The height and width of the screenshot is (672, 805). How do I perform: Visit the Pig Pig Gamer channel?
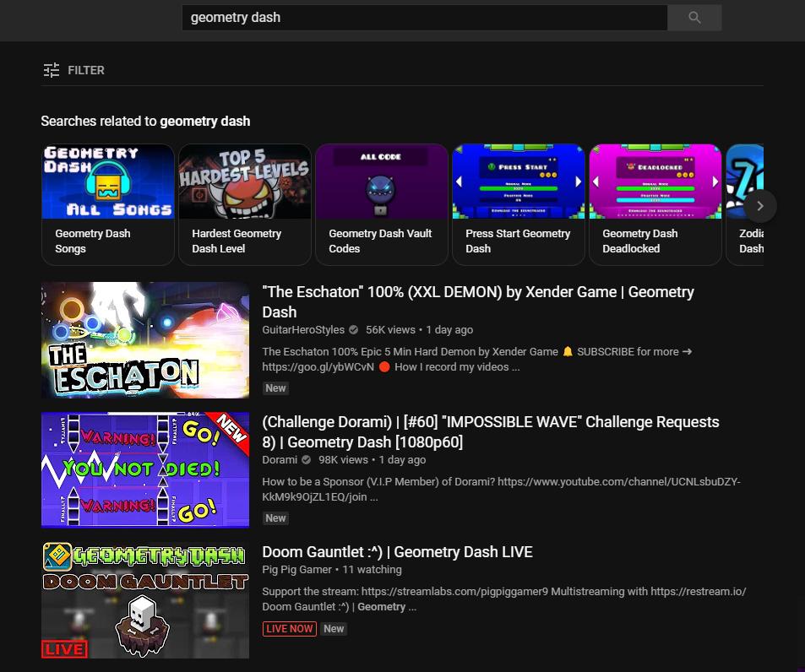296,569
